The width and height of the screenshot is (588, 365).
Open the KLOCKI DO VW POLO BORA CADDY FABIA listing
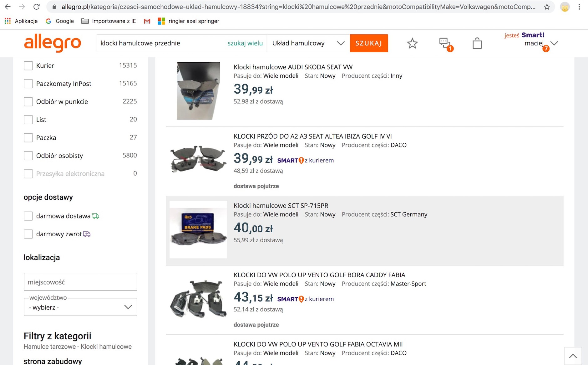click(319, 275)
